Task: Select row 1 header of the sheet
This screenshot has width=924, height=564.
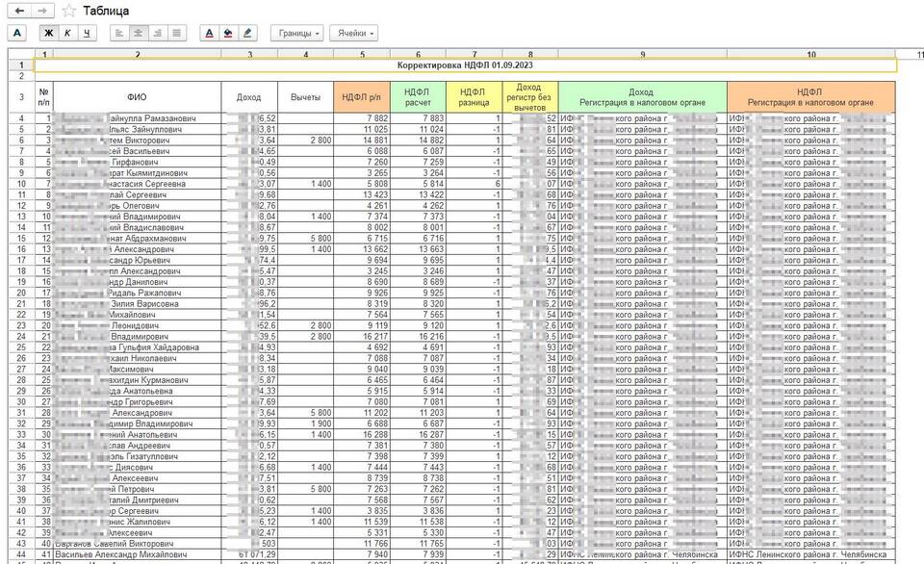Action: tap(21, 65)
